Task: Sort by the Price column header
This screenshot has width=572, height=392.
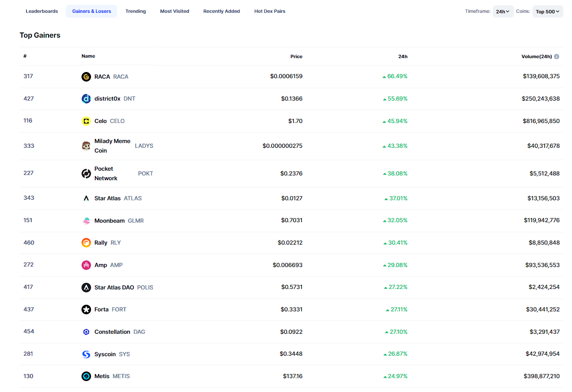Action: click(296, 56)
